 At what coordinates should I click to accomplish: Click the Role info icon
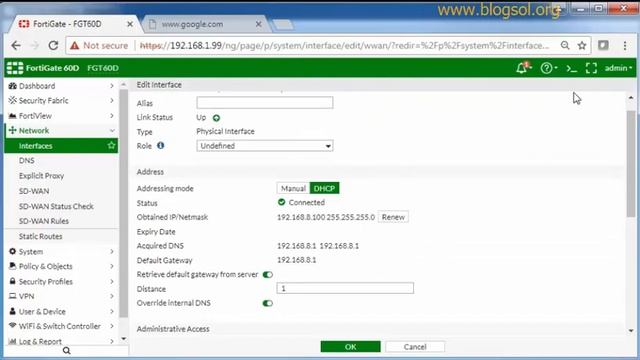pos(160,145)
